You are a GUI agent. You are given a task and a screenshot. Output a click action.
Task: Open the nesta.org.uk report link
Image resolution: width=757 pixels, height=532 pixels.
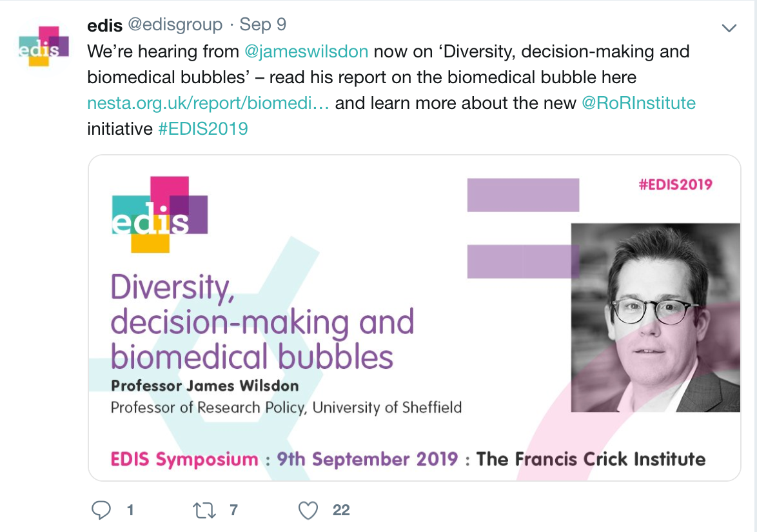tap(208, 103)
